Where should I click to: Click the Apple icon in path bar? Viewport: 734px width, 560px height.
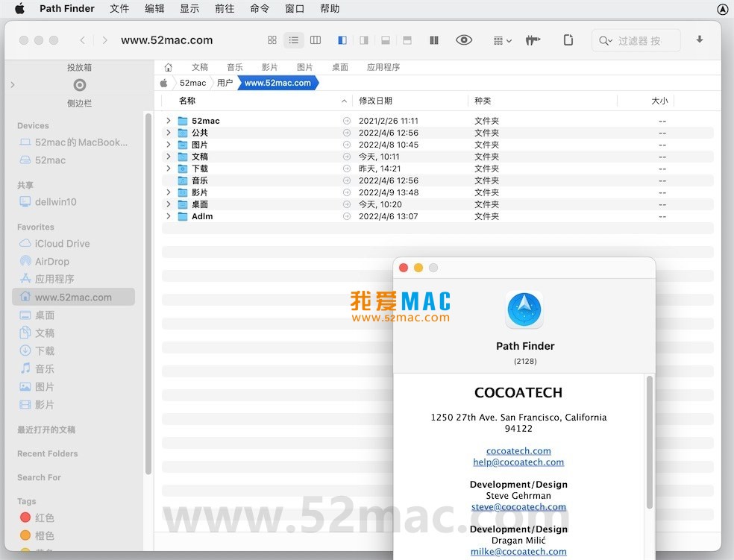[x=164, y=84]
